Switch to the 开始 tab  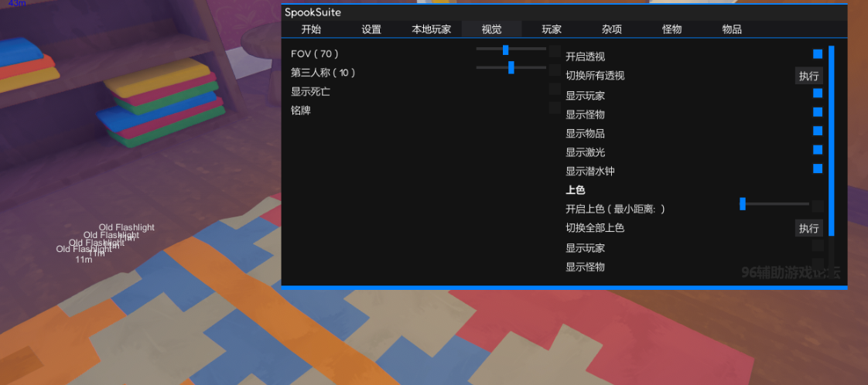point(311,29)
